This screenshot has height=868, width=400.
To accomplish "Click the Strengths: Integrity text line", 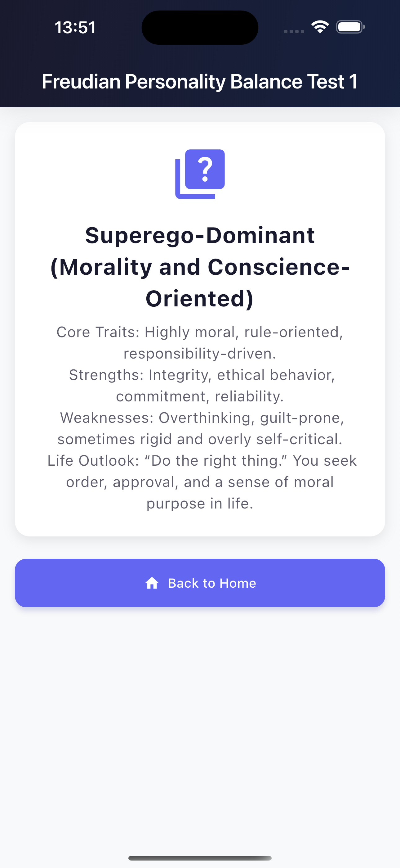I will click(x=202, y=375).
